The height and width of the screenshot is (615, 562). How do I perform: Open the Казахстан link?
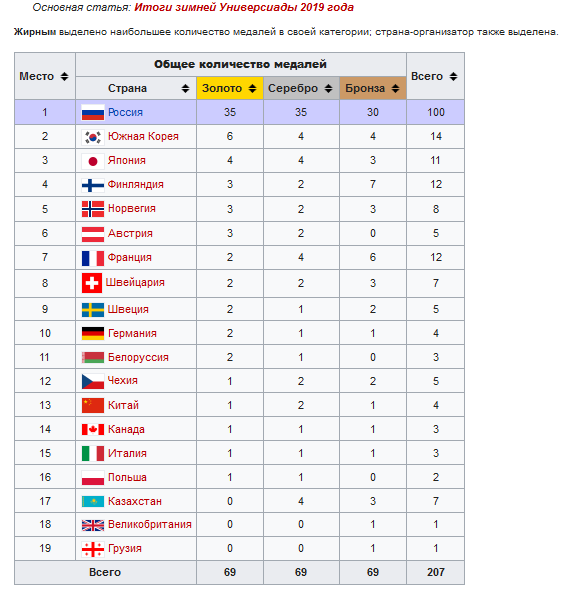135,501
